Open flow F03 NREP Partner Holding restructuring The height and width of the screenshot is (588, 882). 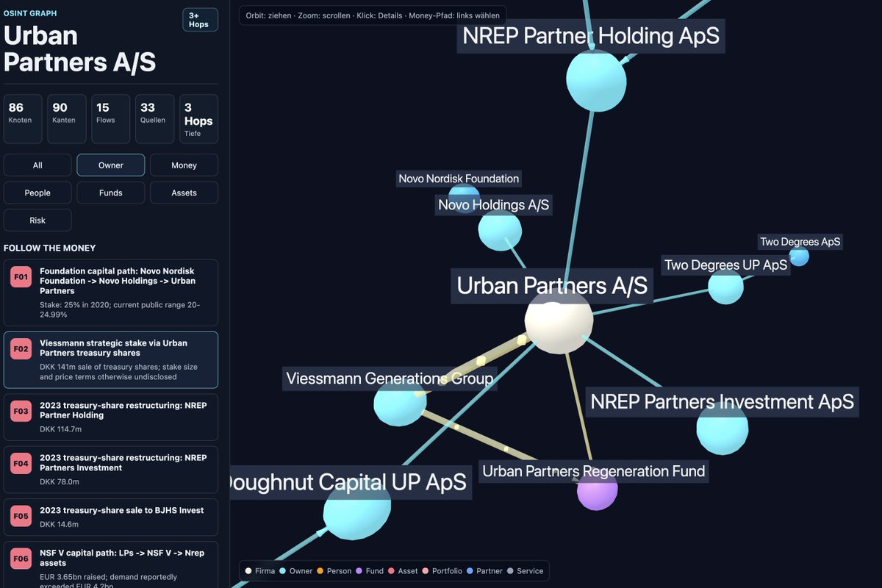click(x=111, y=417)
